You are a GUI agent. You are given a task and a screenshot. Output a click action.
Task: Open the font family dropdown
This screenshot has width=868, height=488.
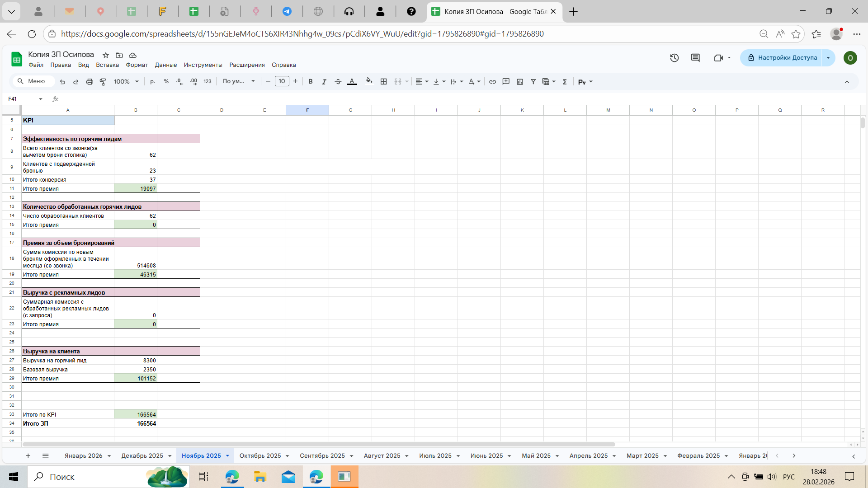(x=239, y=81)
